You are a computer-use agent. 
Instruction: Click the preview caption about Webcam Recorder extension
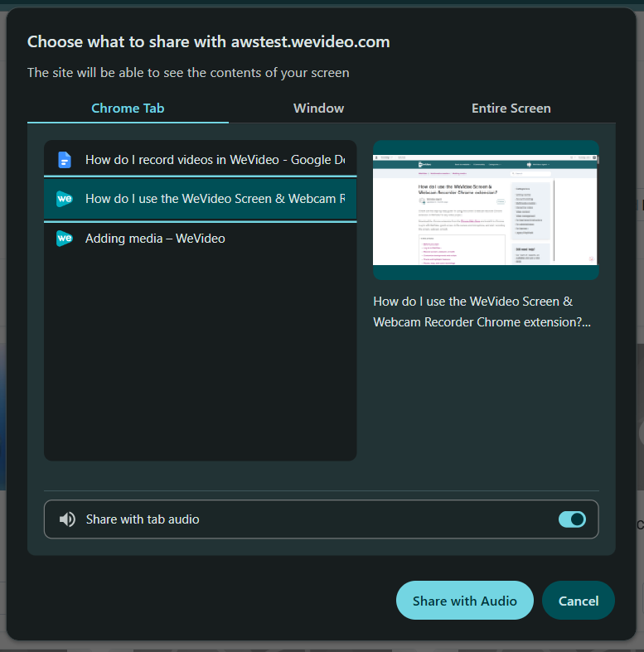tap(482, 312)
